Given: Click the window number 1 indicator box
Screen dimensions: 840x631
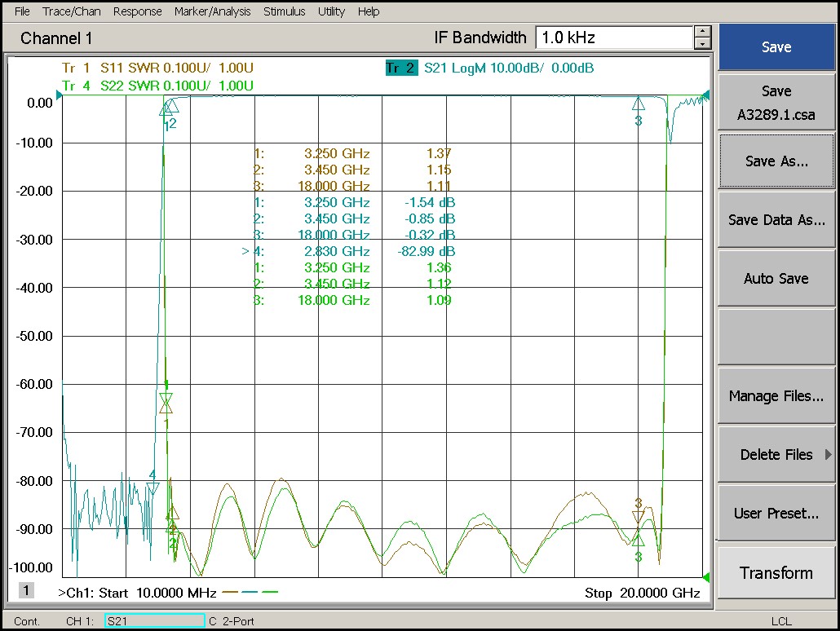Looking at the screenshot, I should [26, 590].
